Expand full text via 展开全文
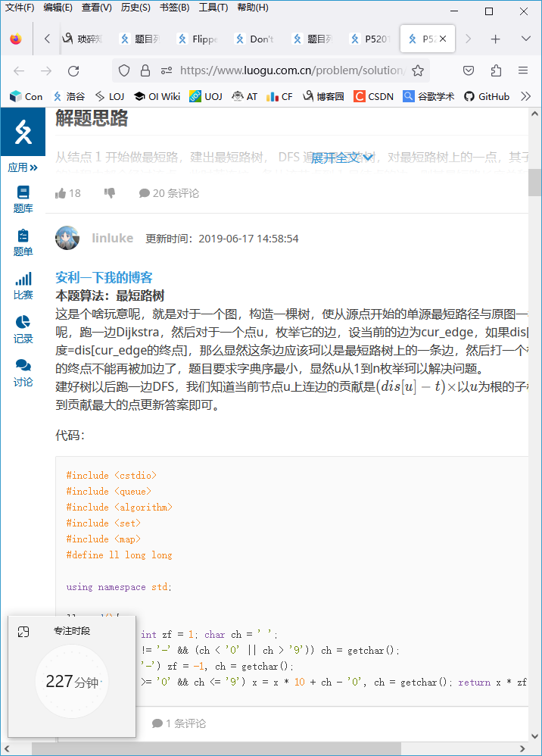This screenshot has width=542, height=756. [341, 158]
